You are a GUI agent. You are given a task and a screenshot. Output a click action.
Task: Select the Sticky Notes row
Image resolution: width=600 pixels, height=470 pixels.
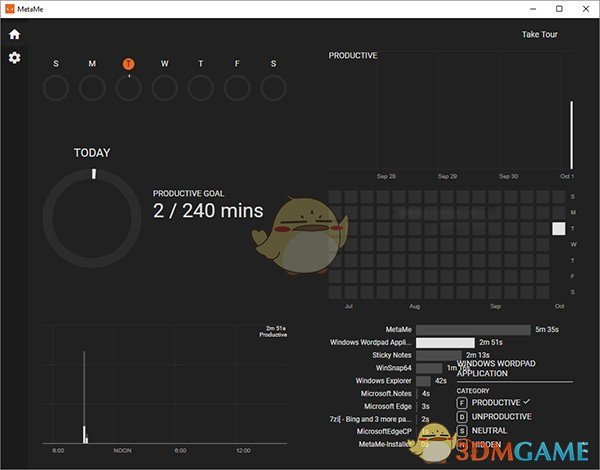[x=430, y=355]
